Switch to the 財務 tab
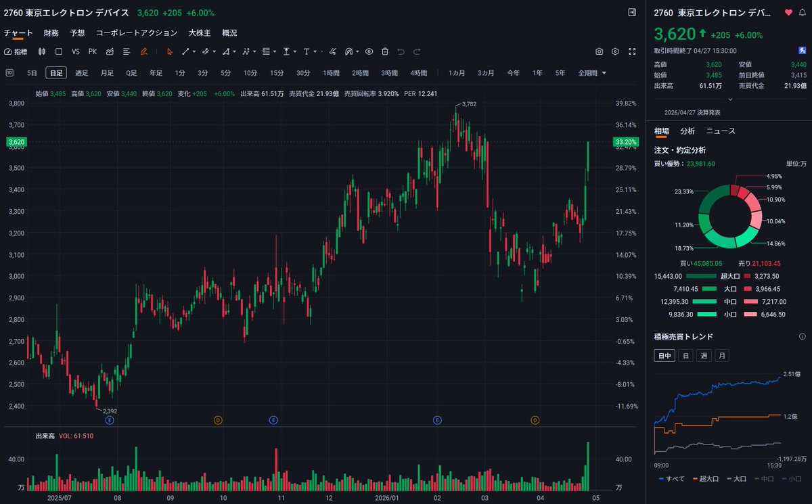This screenshot has width=812, height=504. tap(51, 32)
